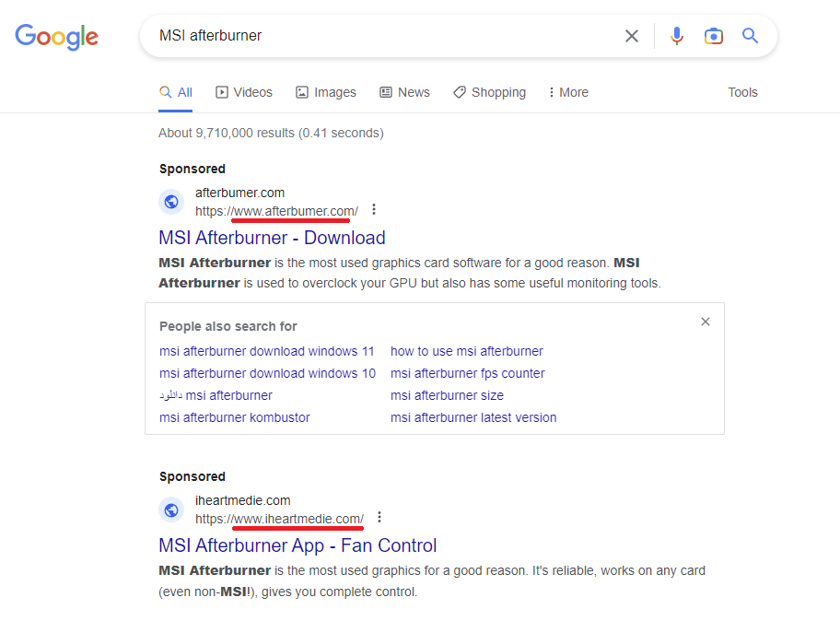Open three-dot menu next to afterbumer.com URL
The image size is (840, 621).
tap(374, 209)
